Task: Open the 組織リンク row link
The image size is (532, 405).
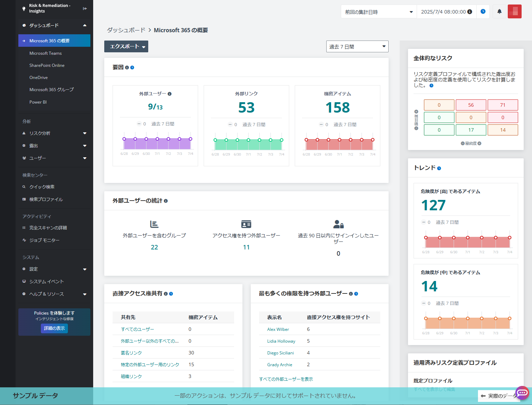Action: [131, 377]
